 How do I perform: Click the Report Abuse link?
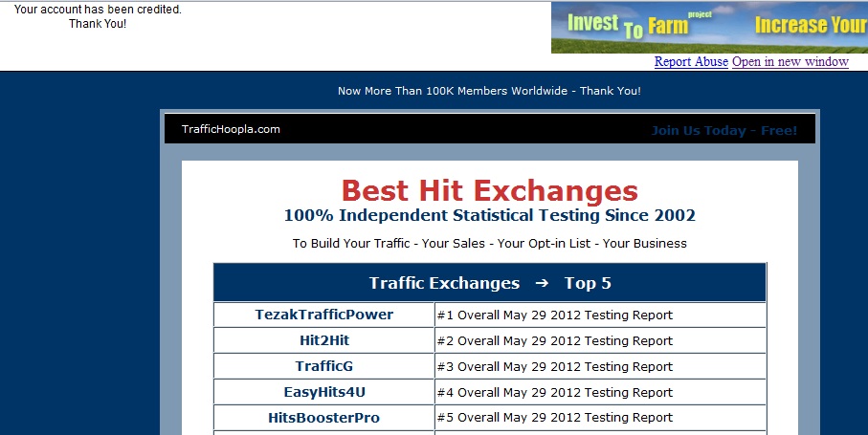[691, 61]
